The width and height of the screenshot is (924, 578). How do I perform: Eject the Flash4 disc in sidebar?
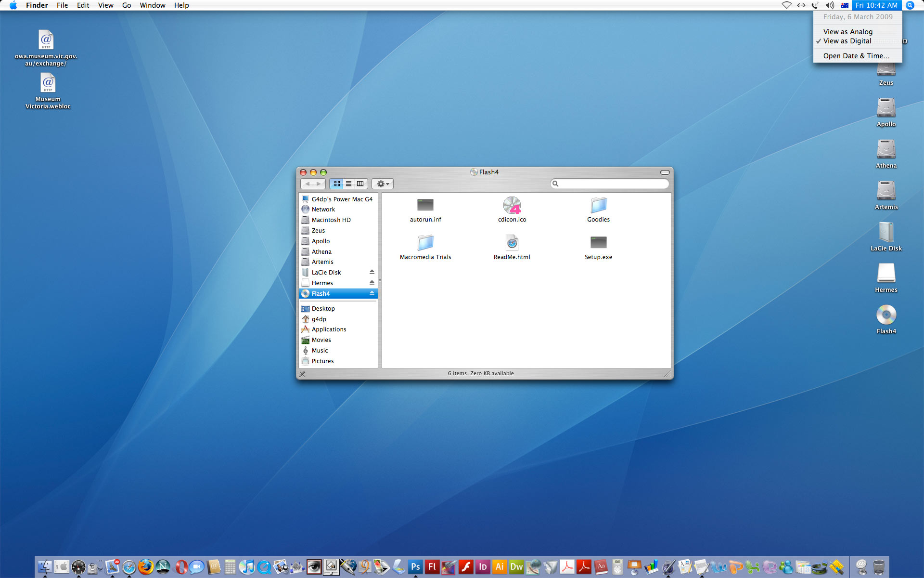[372, 293]
